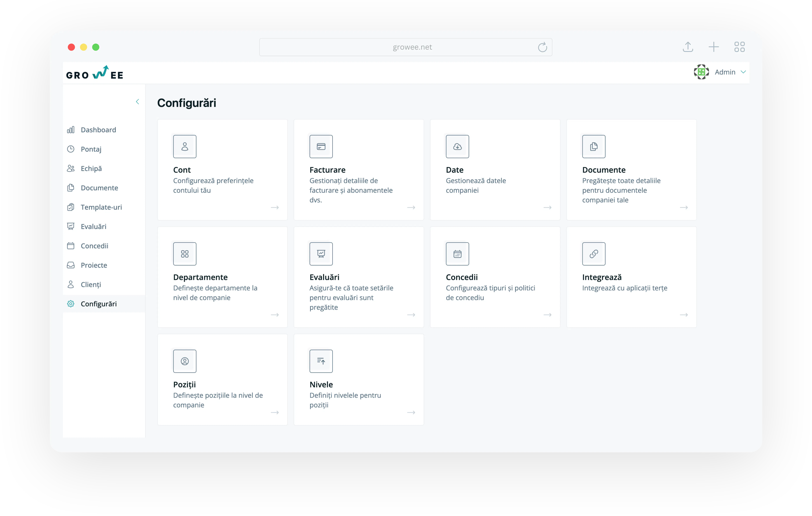Reload the growee.net page
The width and height of the screenshot is (812, 516).
[x=542, y=47]
